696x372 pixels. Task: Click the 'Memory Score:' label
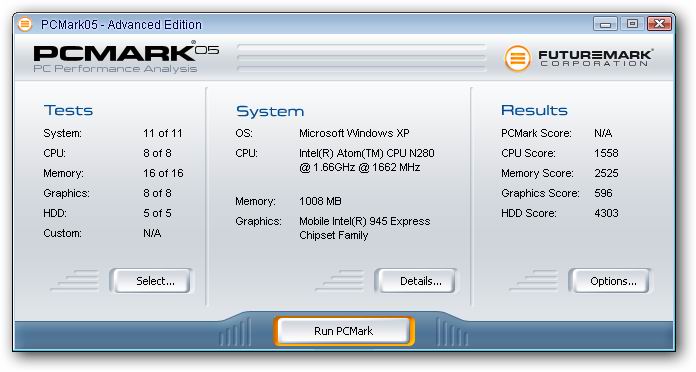[x=537, y=173]
